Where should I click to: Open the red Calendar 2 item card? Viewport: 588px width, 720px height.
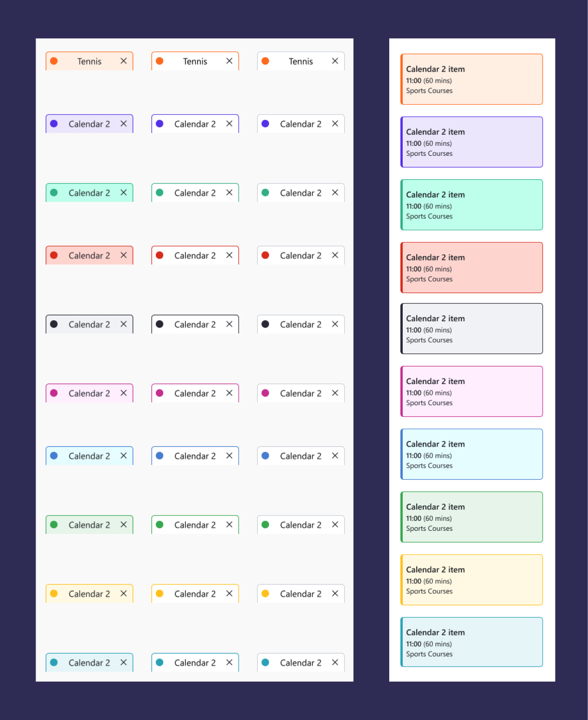[x=472, y=267]
